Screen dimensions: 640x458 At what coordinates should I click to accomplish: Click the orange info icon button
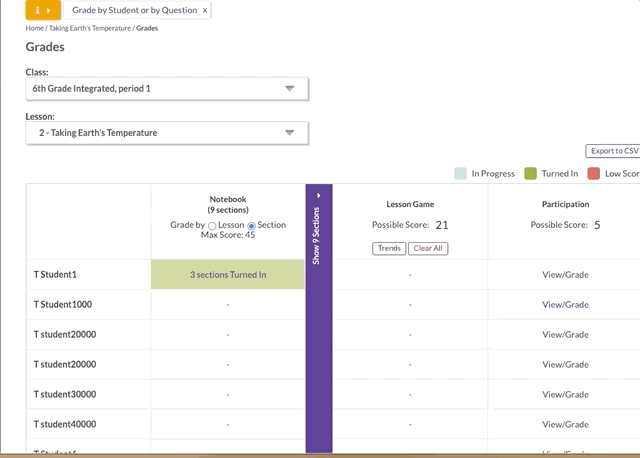click(x=43, y=10)
